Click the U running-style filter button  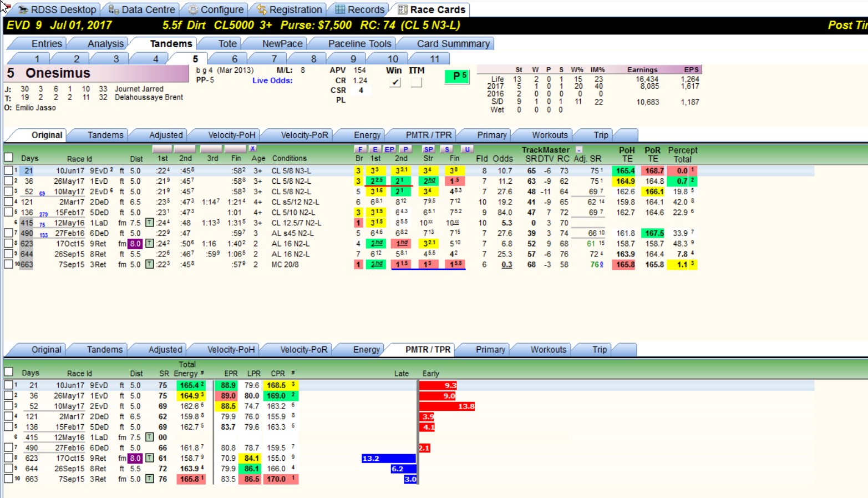click(467, 149)
